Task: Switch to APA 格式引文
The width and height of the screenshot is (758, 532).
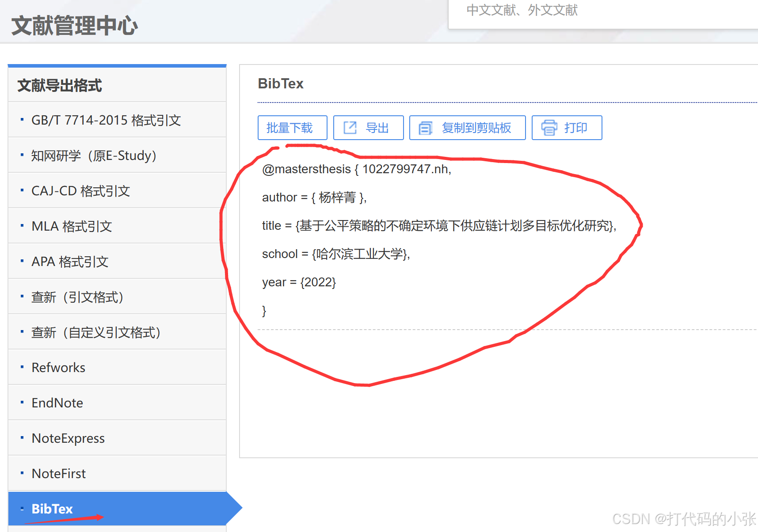Action: [x=117, y=261]
